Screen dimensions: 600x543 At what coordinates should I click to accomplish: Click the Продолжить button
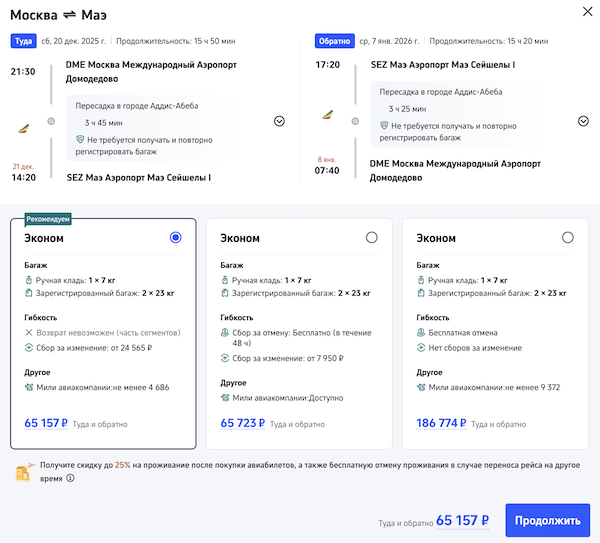pos(547,520)
